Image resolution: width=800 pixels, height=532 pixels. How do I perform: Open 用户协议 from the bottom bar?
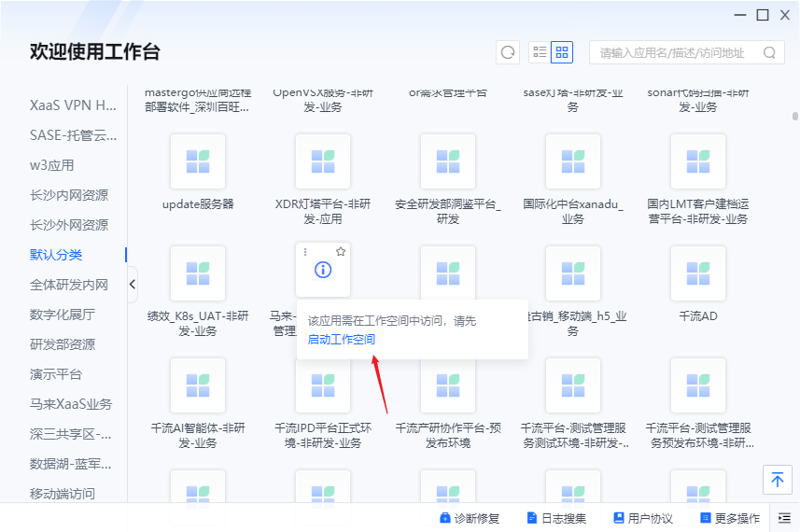pos(642,518)
